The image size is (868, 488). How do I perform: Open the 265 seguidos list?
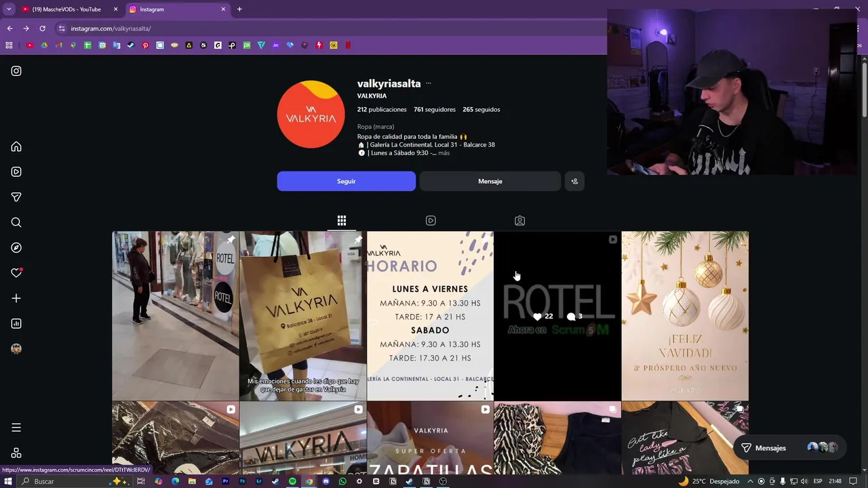(481, 109)
